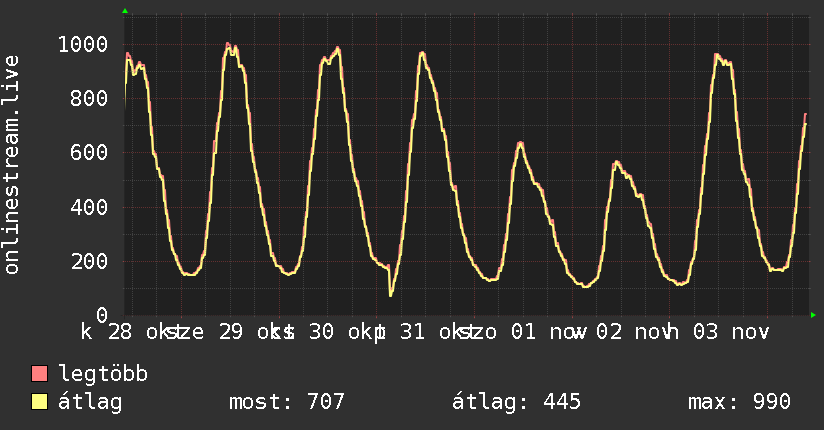Click the átlag legend label

(x=90, y=402)
